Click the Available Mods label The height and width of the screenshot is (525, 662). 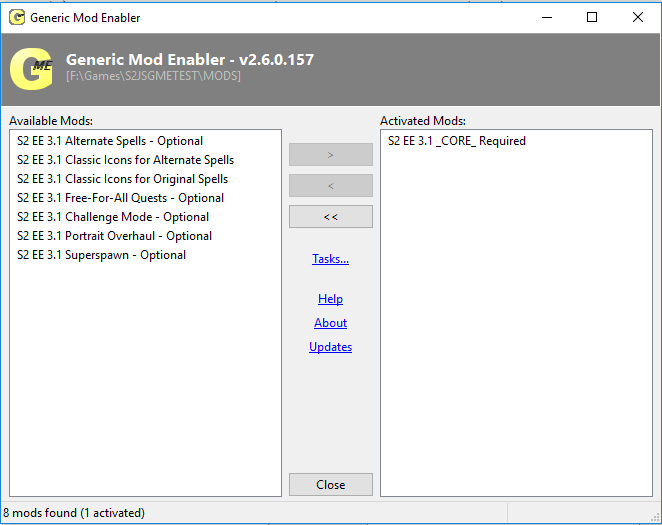pyautogui.click(x=51, y=121)
